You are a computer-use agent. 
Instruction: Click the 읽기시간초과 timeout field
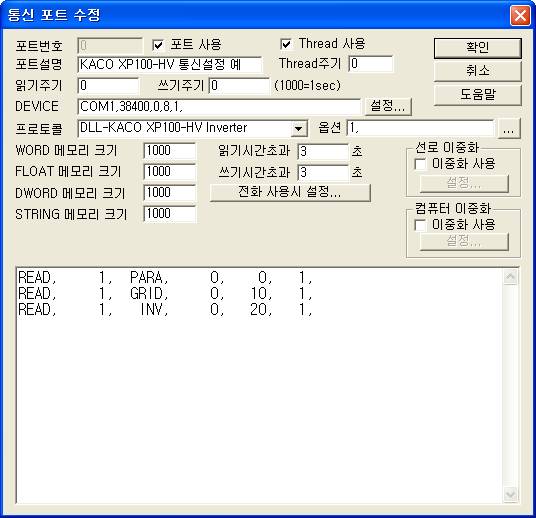pyautogui.click(x=323, y=151)
